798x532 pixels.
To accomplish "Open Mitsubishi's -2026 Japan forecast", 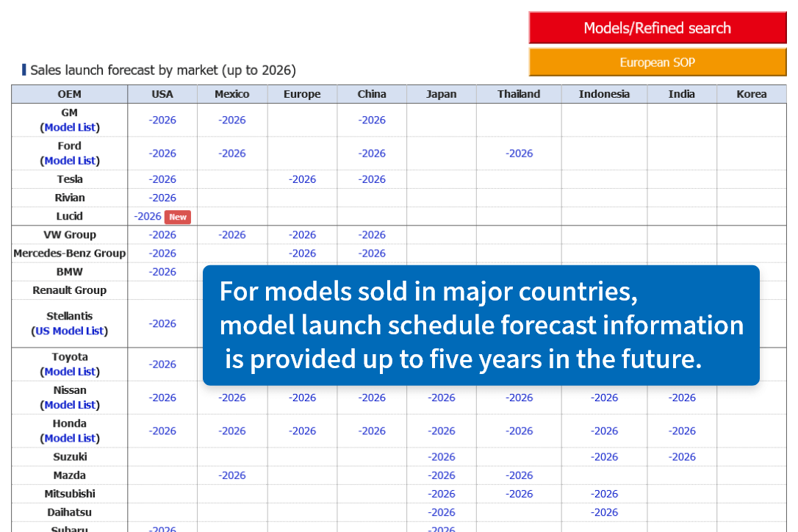I will coord(442,494).
